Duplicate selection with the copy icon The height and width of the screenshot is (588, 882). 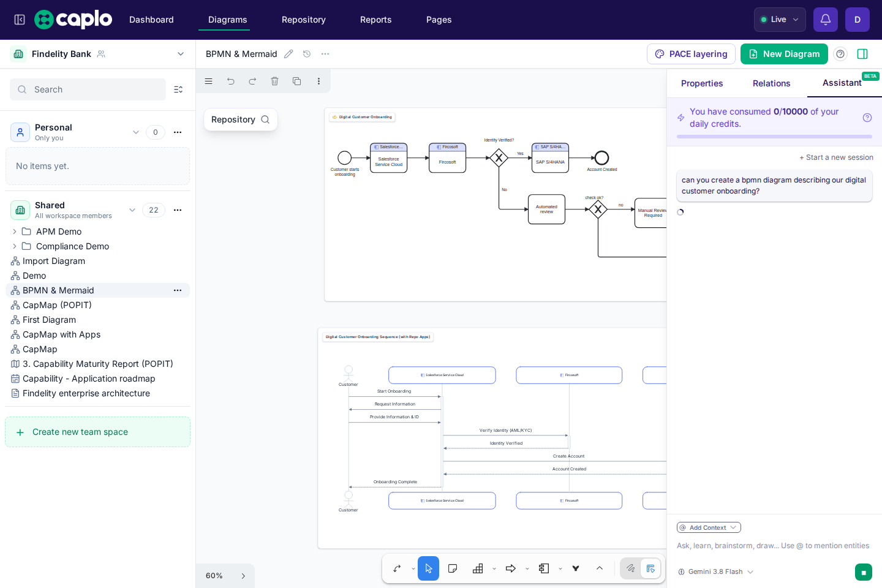click(x=296, y=81)
